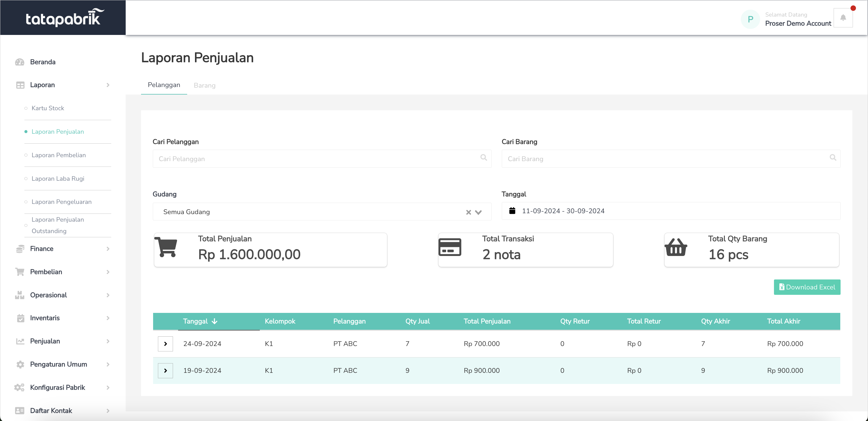The image size is (868, 421).
Task: Click the tatapabrik logo
Action: (63, 17)
